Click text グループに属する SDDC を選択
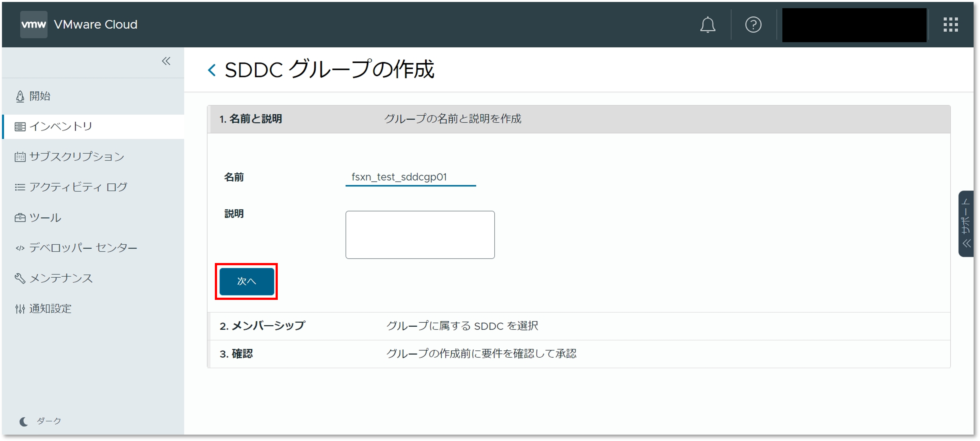This screenshot has height=441, width=980. pyautogui.click(x=462, y=326)
